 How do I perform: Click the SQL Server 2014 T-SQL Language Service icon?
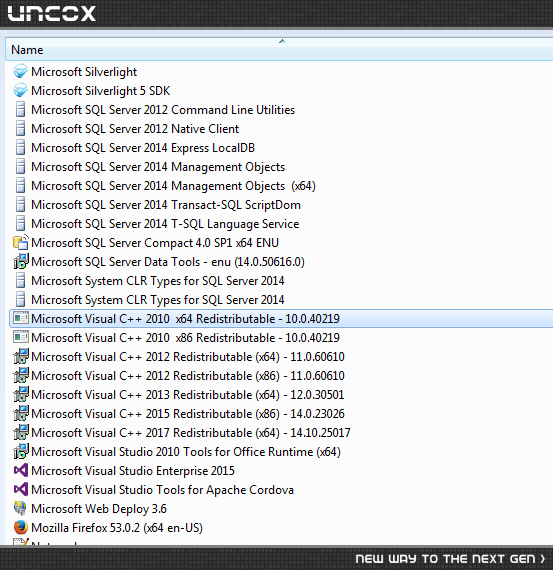click(21, 224)
